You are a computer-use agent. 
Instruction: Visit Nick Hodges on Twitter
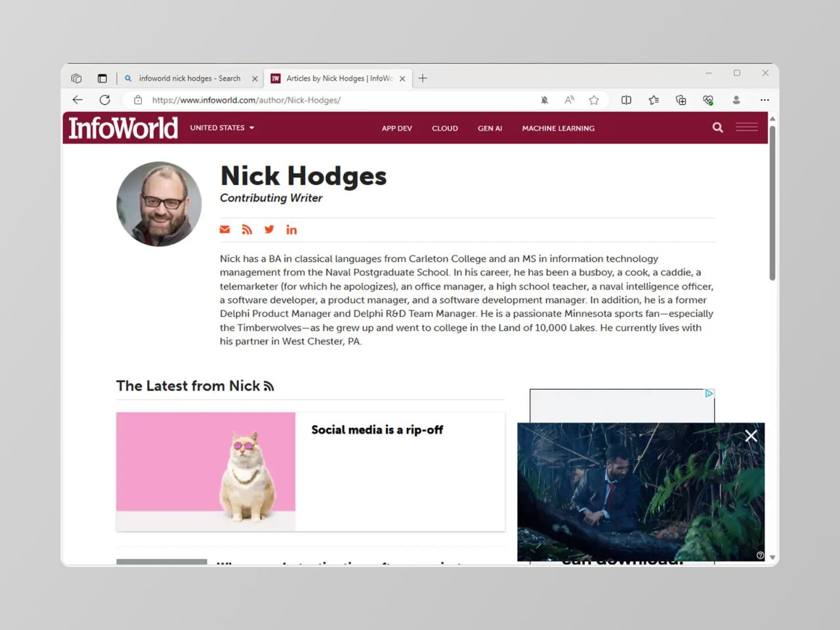click(x=269, y=229)
